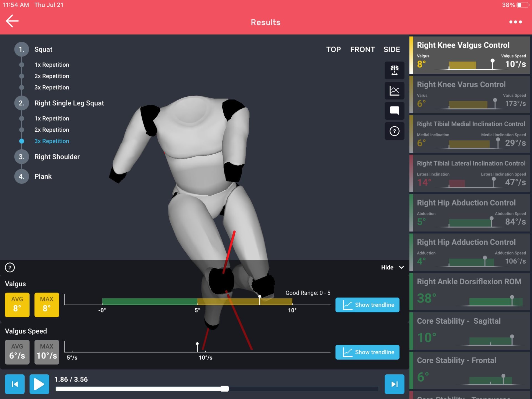Viewport: 532px width, 399px height.
Task: Select Right Ankle Dorsiflexion ROM card
Action: pos(470,291)
